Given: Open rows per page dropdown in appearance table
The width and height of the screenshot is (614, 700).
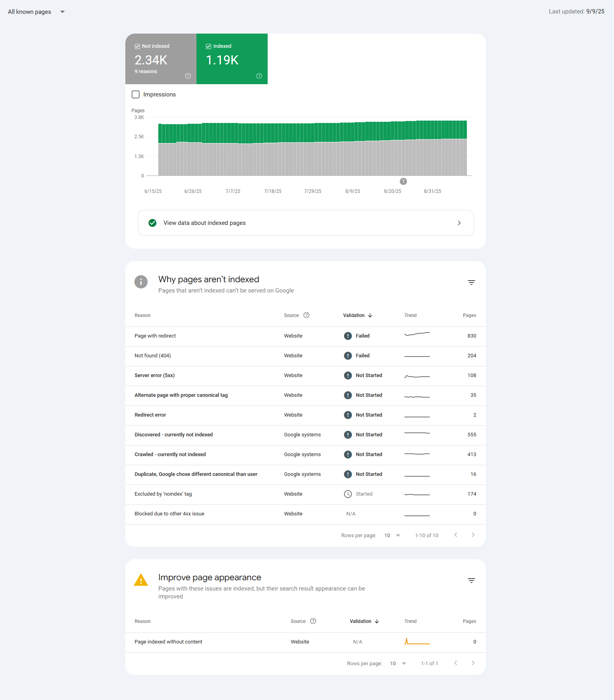Looking at the screenshot, I should pyautogui.click(x=398, y=664).
